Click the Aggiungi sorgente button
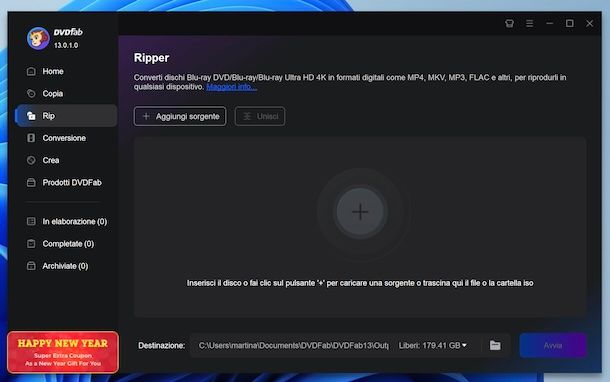 (180, 116)
